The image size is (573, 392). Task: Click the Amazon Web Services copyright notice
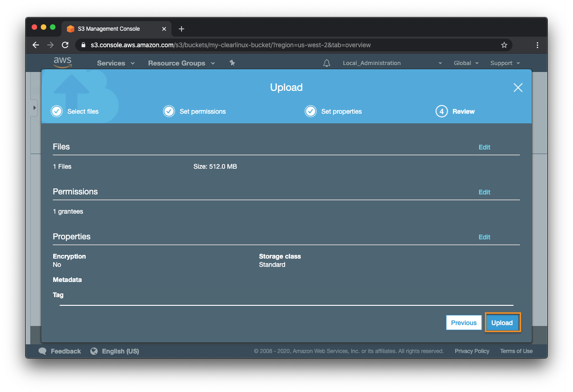pos(349,351)
